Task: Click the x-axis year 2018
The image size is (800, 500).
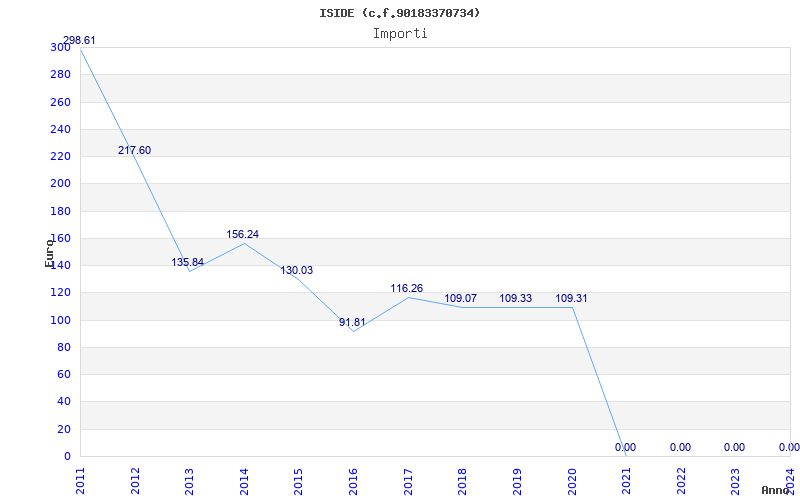Action: click(462, 482)
